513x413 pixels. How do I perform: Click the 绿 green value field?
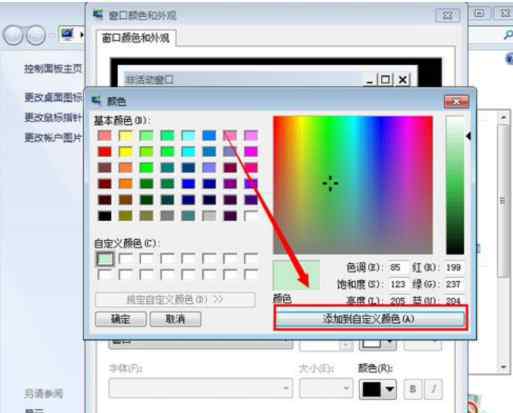(x=453, y=284)
